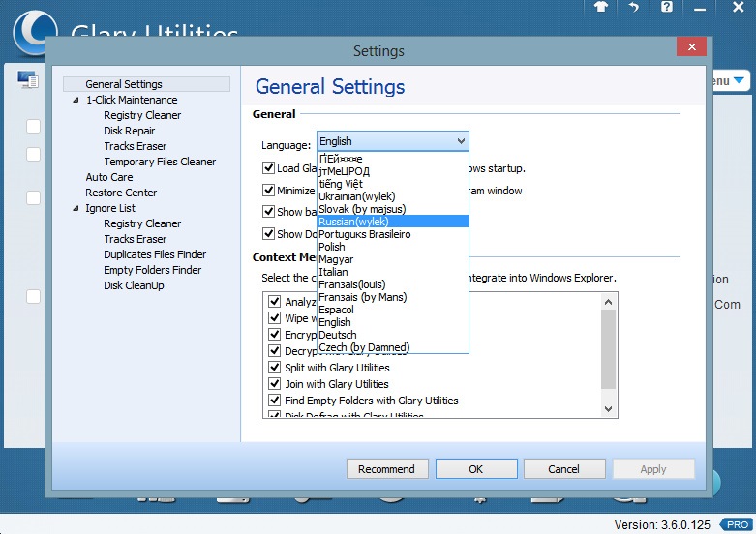Open help via question mark icon
The image size is (756, 534).
click(x=667, y=7)
